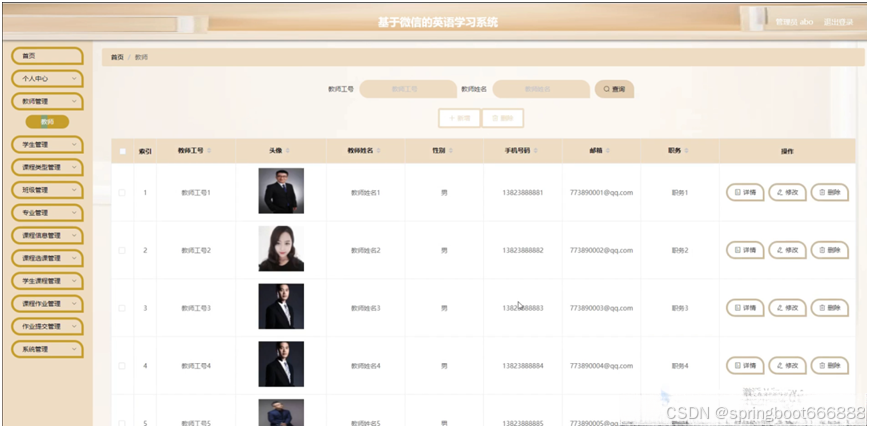The height and width of the screenshot is (428, 869).
Task: Open 详情 for 教师姓名2 row
Action: (x=745, y=250)
